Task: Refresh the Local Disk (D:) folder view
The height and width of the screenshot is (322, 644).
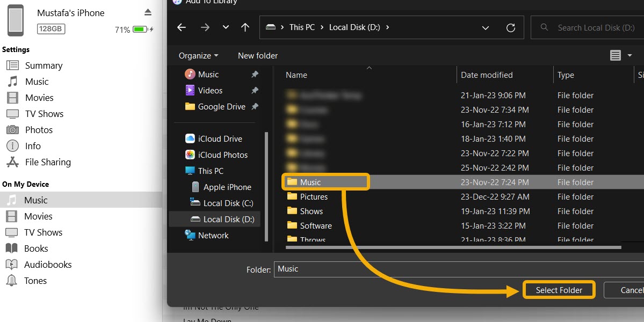Action: 511,27
